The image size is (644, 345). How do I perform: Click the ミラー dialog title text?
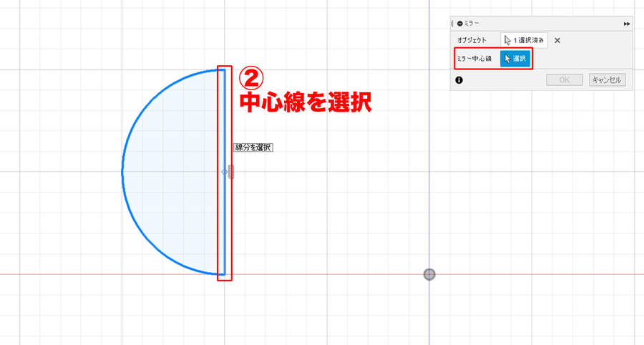click(x=472, y=24)
